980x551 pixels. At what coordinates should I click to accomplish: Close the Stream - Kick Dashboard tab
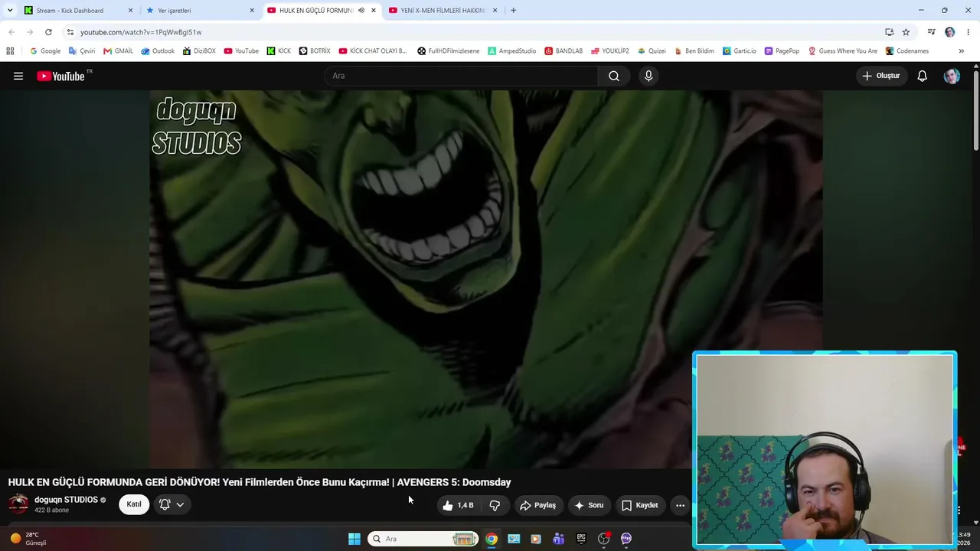click(x=130, y=11)
